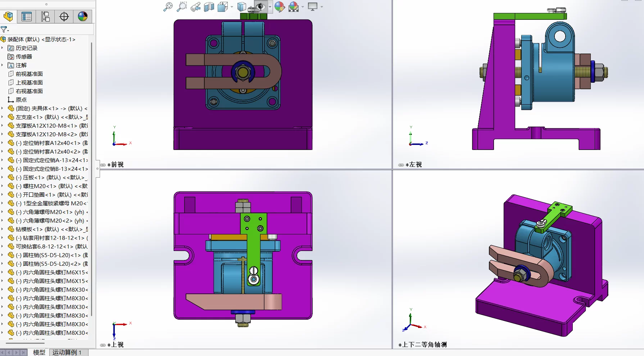The width and height of the screenshot is (644, 356).
Task: Select Zoom to Area tool
Action: click(182, 7)
